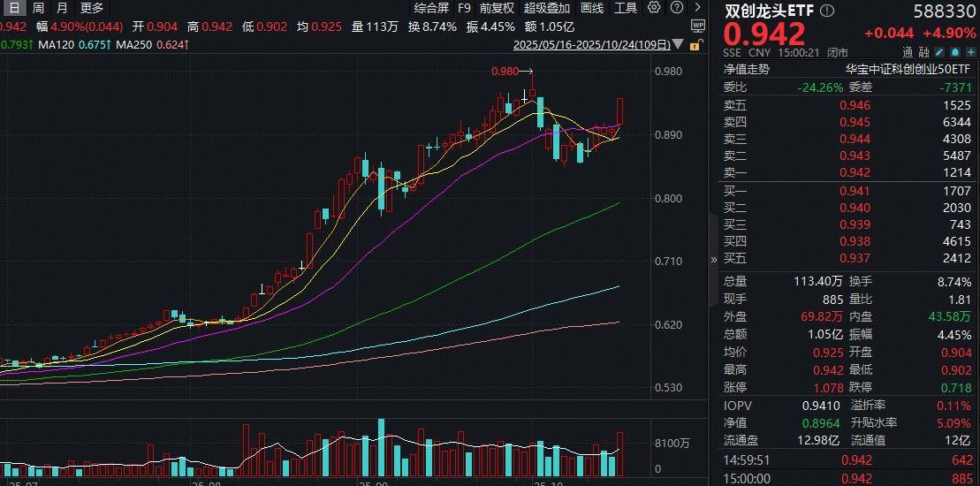
Task: Toggle 前复权 price adjustment mode
Action: [498, 8]
